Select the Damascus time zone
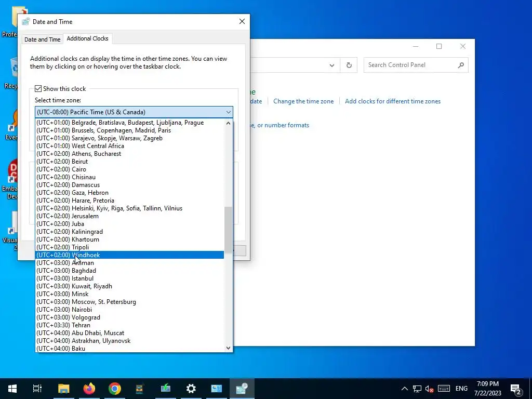Screen dimensions: 532x399 point(129,185)
